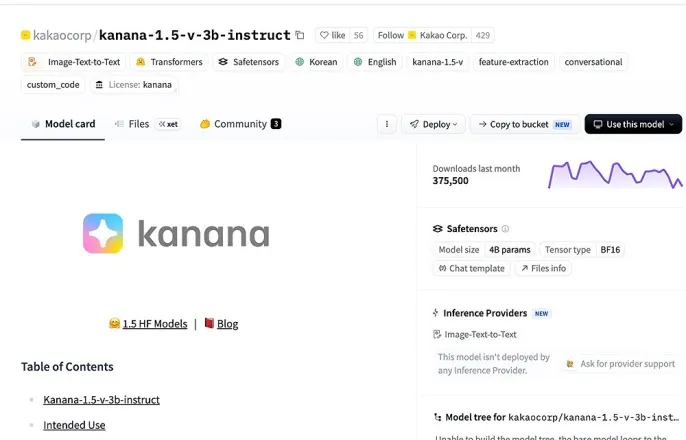Go to Kanana-1.5-v-3b-instruct contents entry
The height and width of the screenshot is (440, 686).
coord(102,400)
